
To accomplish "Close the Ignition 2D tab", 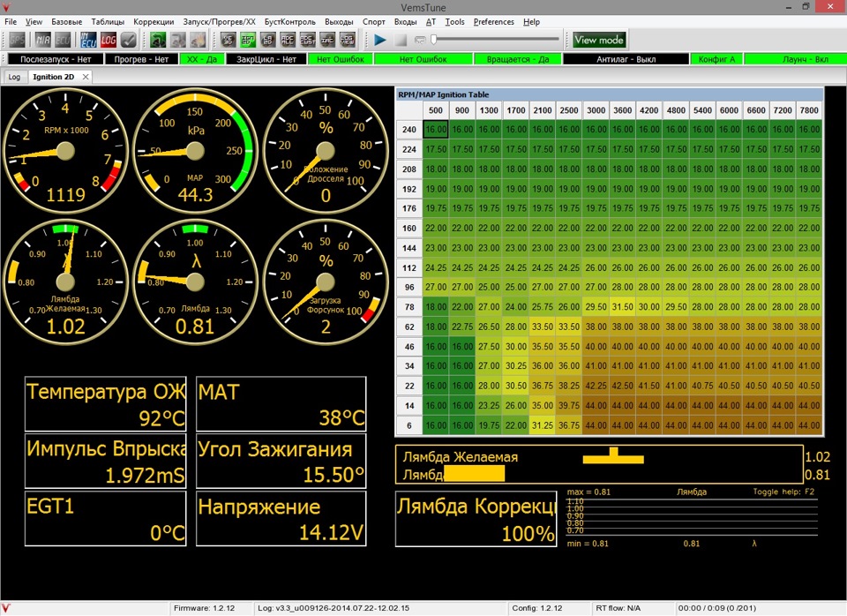I will coord(86,77).
